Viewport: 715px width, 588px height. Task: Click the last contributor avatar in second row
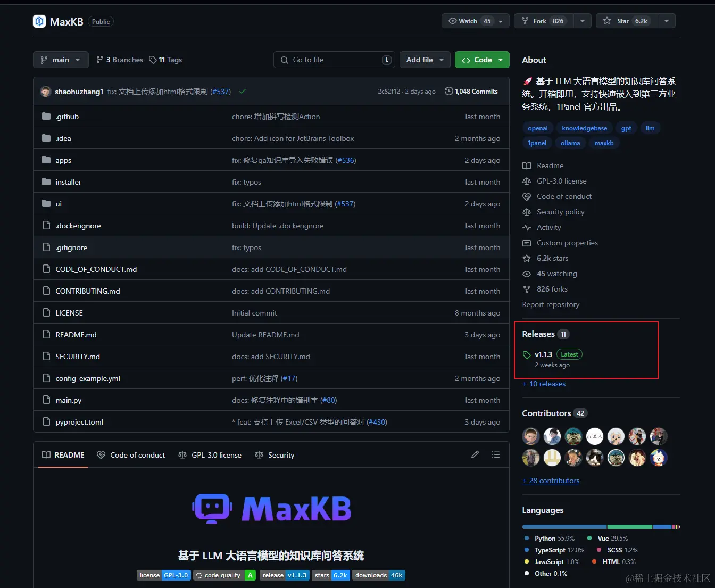coord(659,458)
